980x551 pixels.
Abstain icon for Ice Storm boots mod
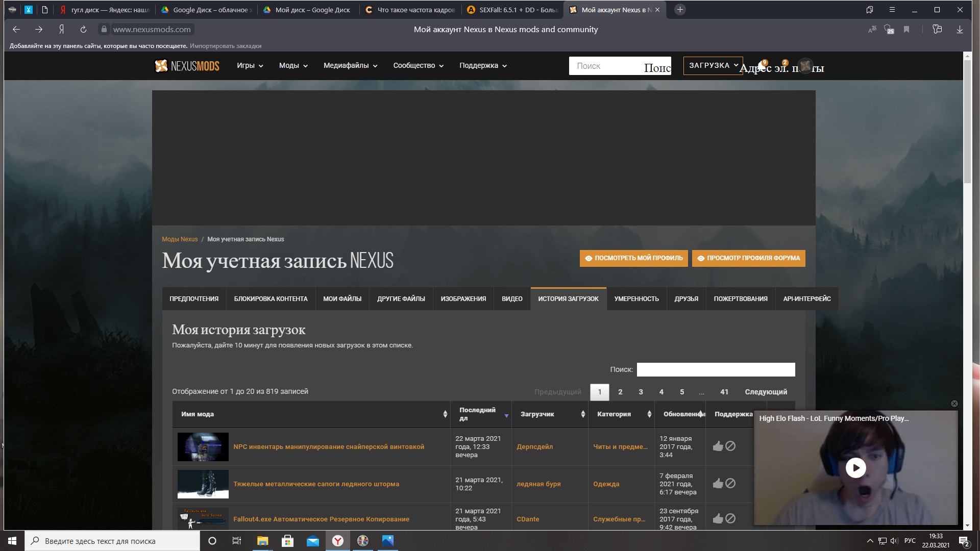click(x=730, y=483)
